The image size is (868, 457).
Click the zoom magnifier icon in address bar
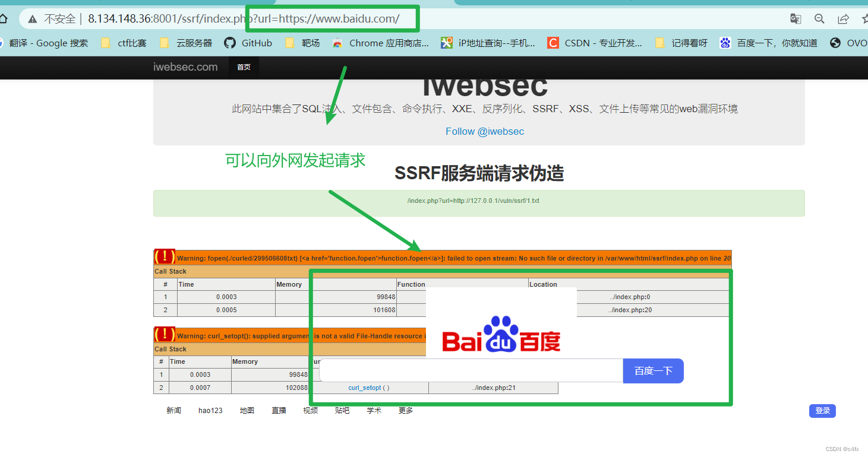pos(819,19)
